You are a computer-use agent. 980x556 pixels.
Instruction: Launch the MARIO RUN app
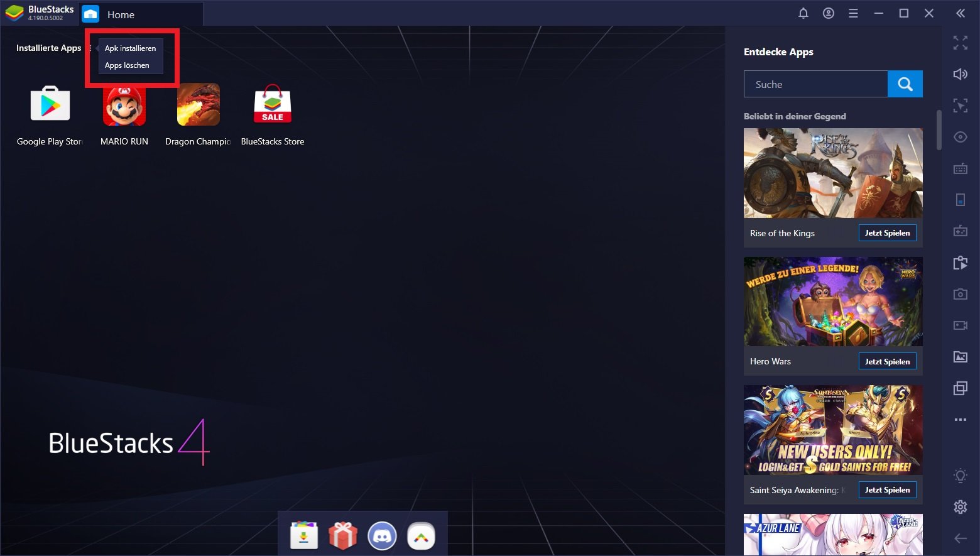pos(124,104)
